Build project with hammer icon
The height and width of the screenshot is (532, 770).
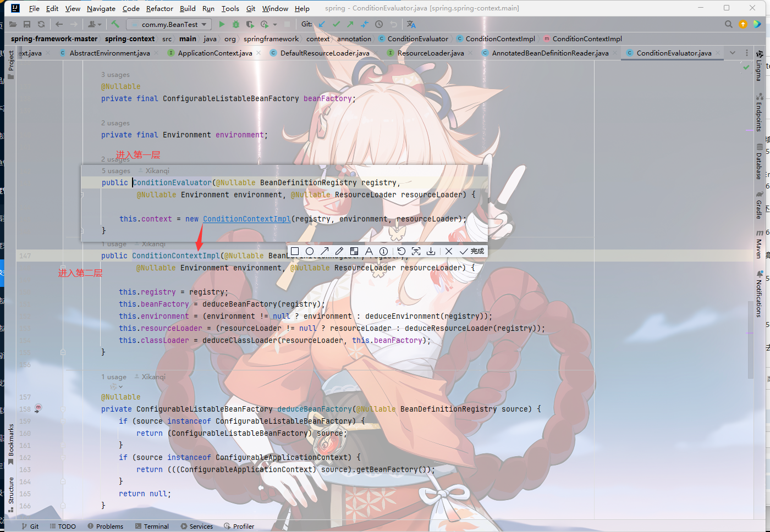[115, 24]
